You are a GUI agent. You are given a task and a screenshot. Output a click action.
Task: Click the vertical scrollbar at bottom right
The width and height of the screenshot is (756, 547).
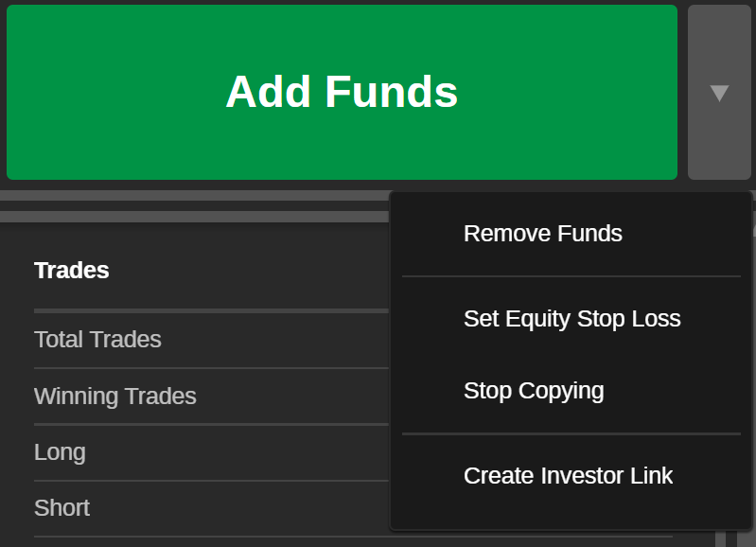coord(721,538)
